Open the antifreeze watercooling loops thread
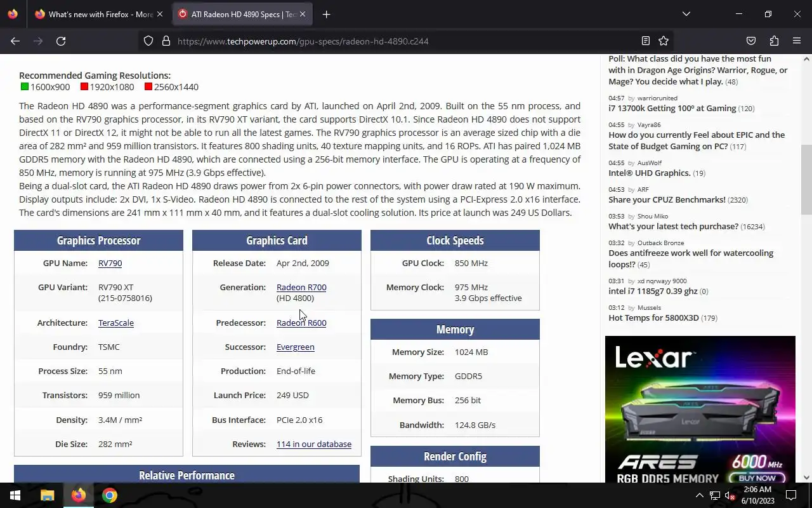Viewport: 812px width, 508px height. pyautogui.click(x=691, y=258)
